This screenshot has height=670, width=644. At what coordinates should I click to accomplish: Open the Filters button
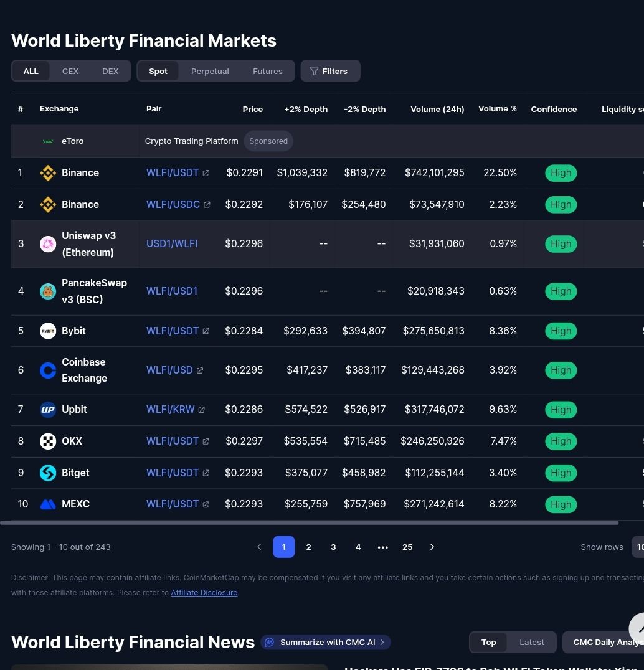pos(330,72)
